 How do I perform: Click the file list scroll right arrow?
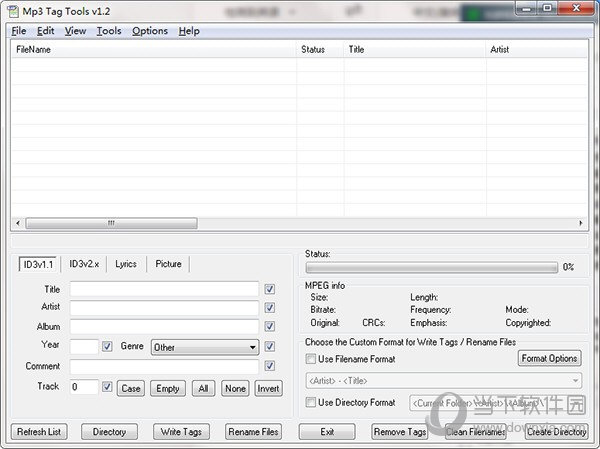(x=581, y=223)
